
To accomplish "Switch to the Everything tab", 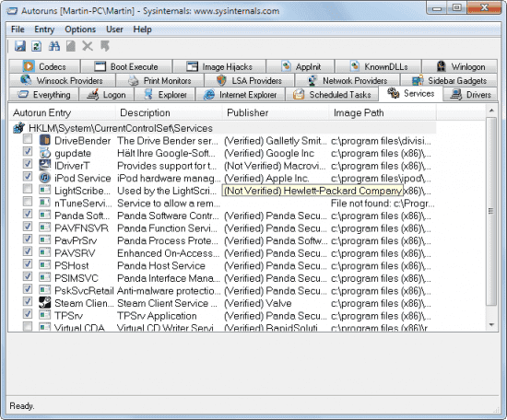I will tap(43, 95).
